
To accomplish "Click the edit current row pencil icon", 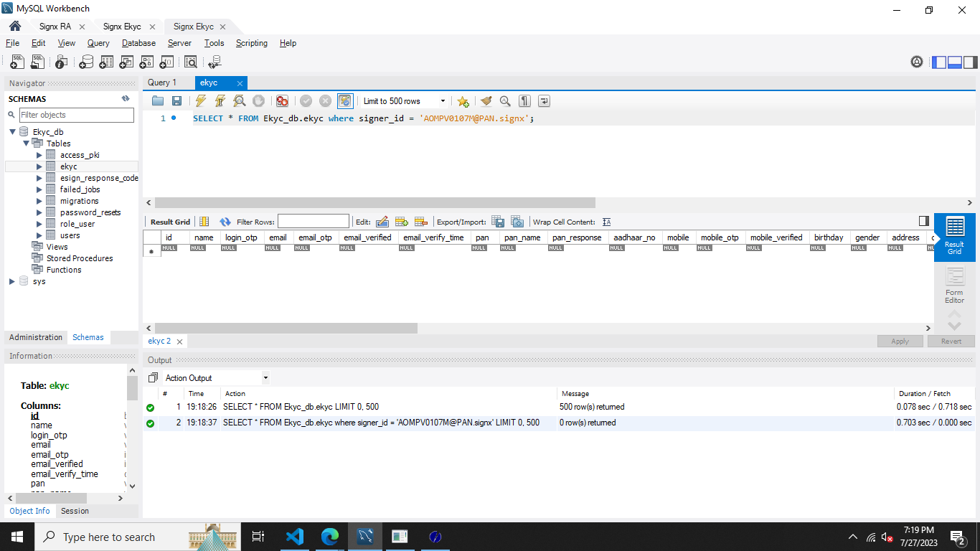I will click(x=382, y=222).
